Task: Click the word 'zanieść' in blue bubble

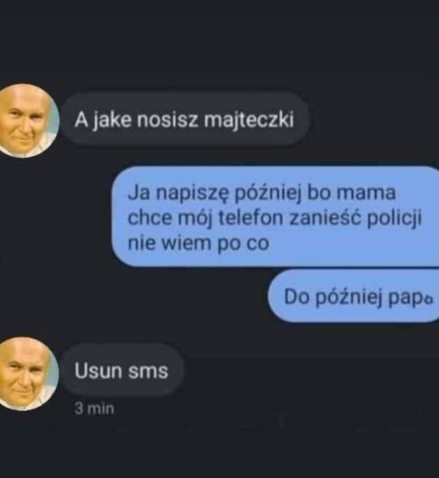Action: 325,218
